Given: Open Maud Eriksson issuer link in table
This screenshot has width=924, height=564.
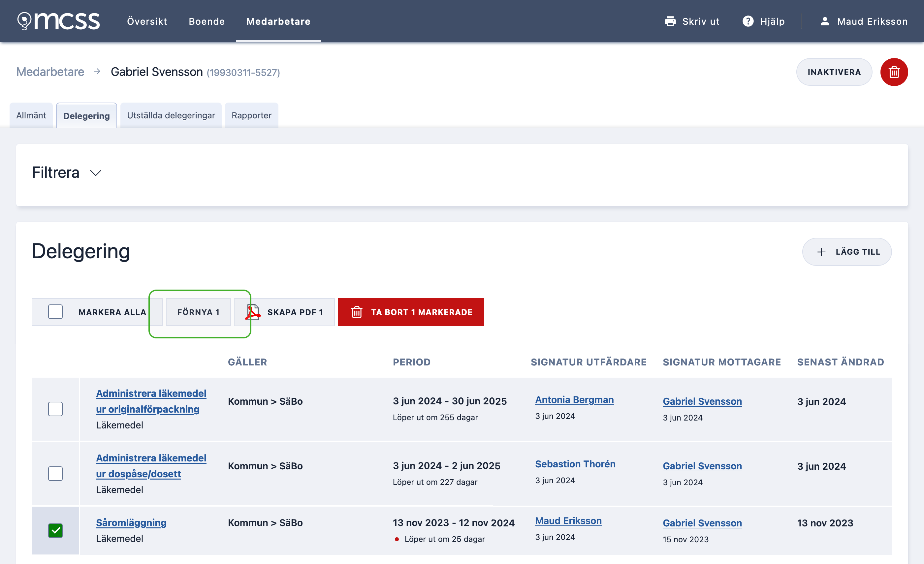Looking at the screenshot, I should click(568, 521).
